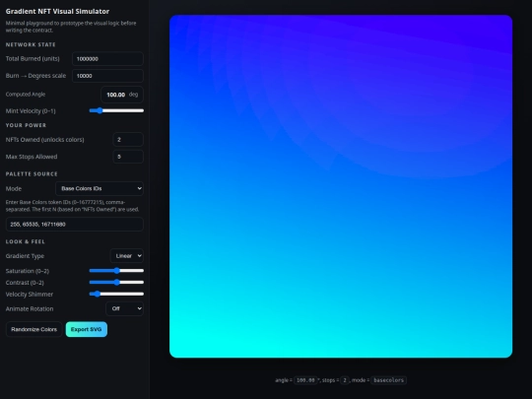Viewport: 532px width, 399px height.
Task: Click the 'PALETTE SOURCE' section heading
Action: point(32,174)
